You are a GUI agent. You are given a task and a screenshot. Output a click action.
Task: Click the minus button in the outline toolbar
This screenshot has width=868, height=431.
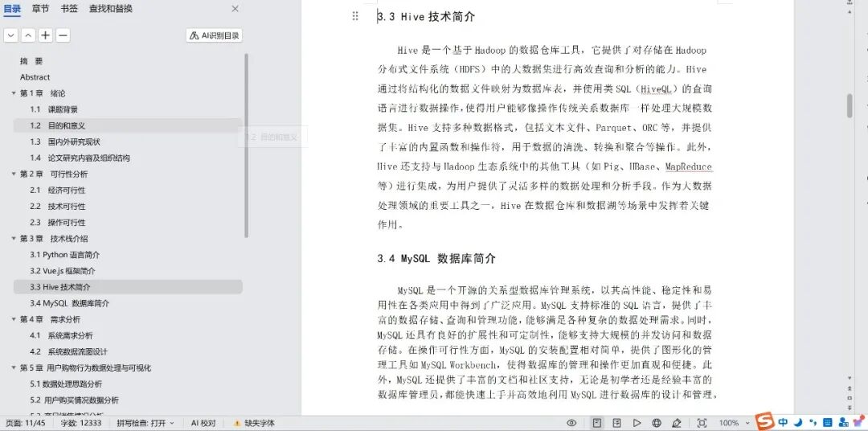point(63,35)
